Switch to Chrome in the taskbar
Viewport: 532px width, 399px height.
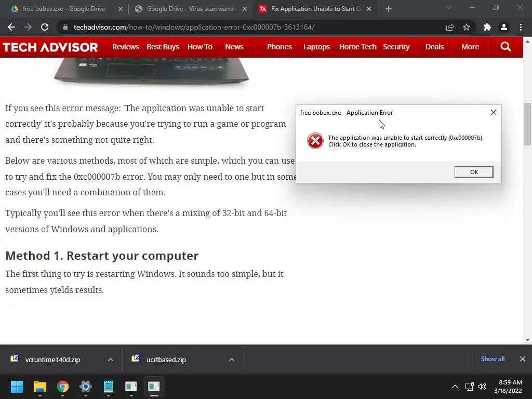[x=63, y=387]
